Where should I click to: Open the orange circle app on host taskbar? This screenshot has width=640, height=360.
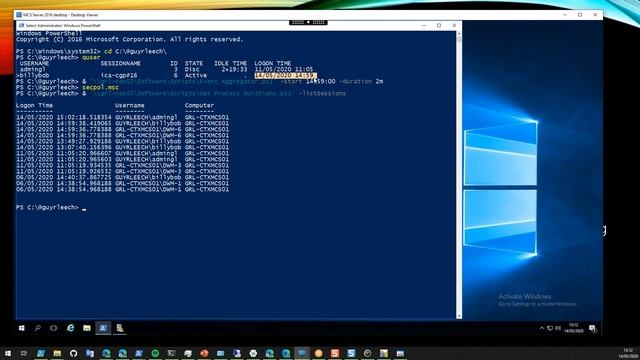tap(318, 353)
